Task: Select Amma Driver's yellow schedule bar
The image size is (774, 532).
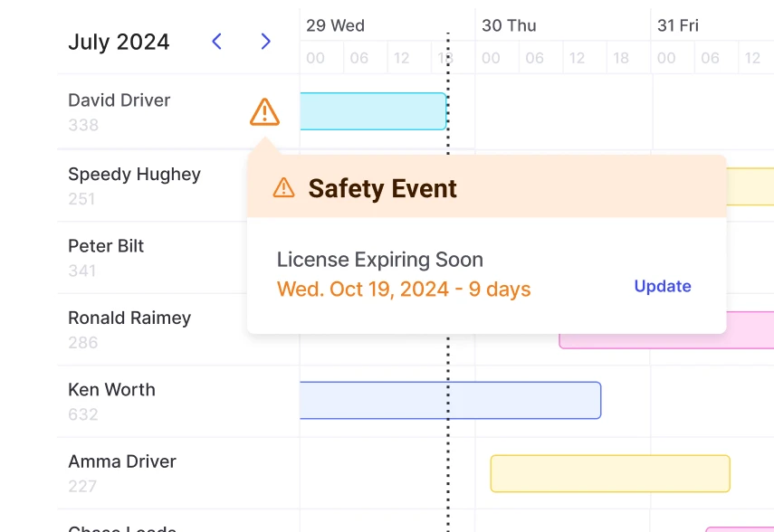Action: pyautogui.click(x=610, y=474)
